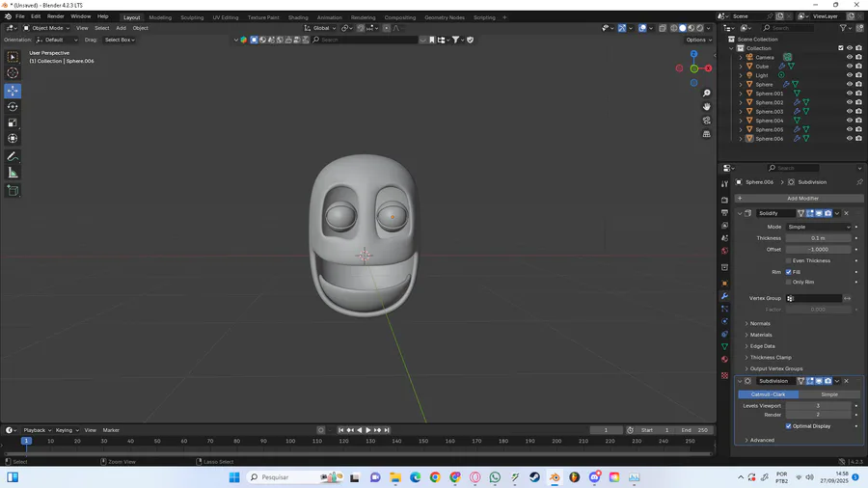This screenshot has height=488, width=868.
Task: Expand the Advanced subdivision section
Action: pyautogui.click(x=762, y=440)
